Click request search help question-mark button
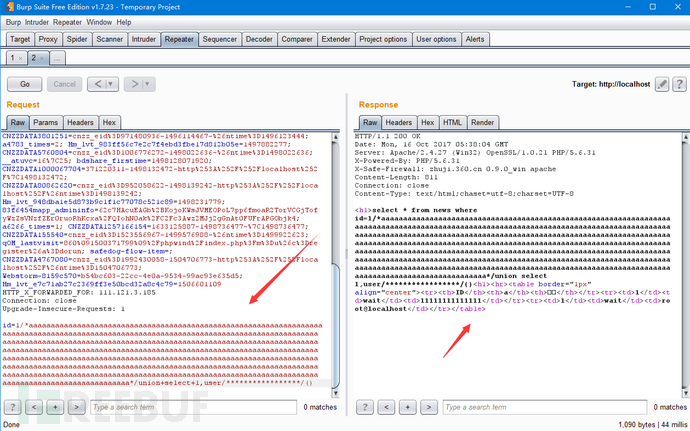The width and height of the screenshot is (690, 431). [13, 407]
